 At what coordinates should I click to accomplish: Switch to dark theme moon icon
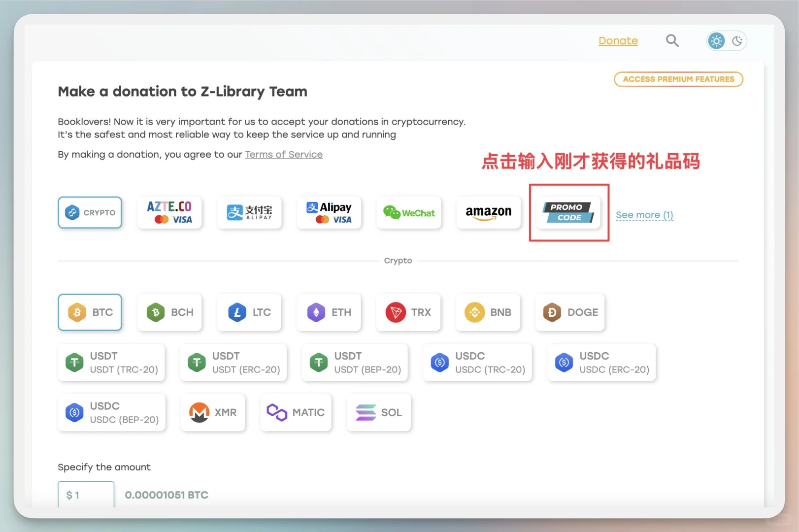pyautogui.click(x=737, y=41)
